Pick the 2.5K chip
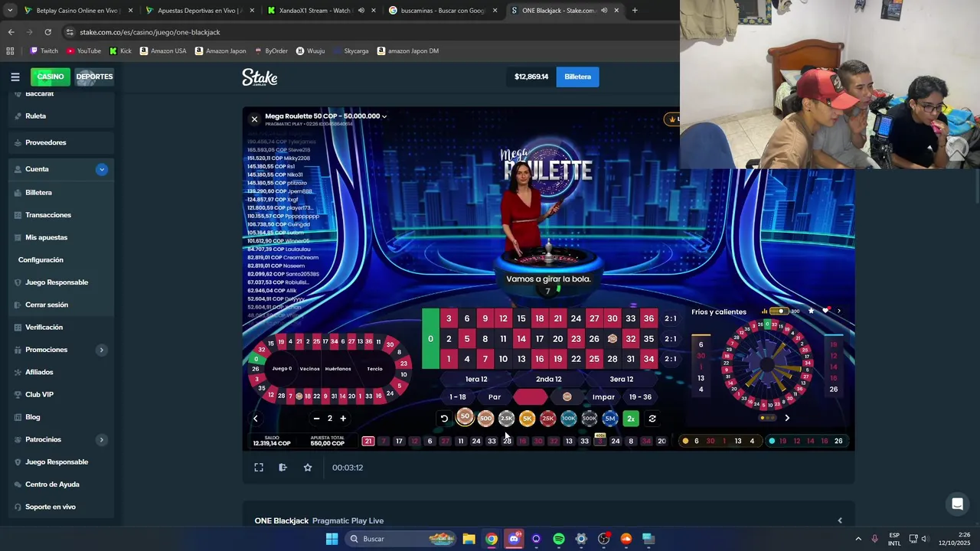Screen dimensions: 980x551 tap(506, 419)
